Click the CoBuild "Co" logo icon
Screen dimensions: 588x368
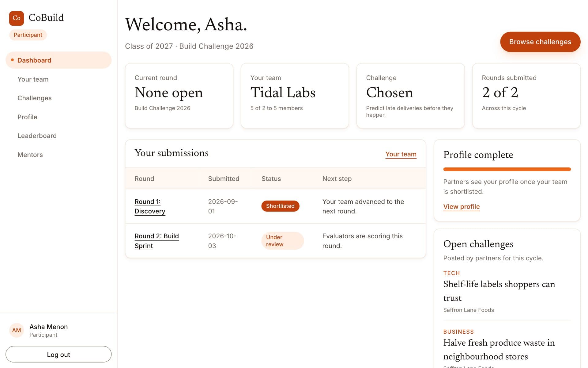pyautogui.click(x=17, y=18)
